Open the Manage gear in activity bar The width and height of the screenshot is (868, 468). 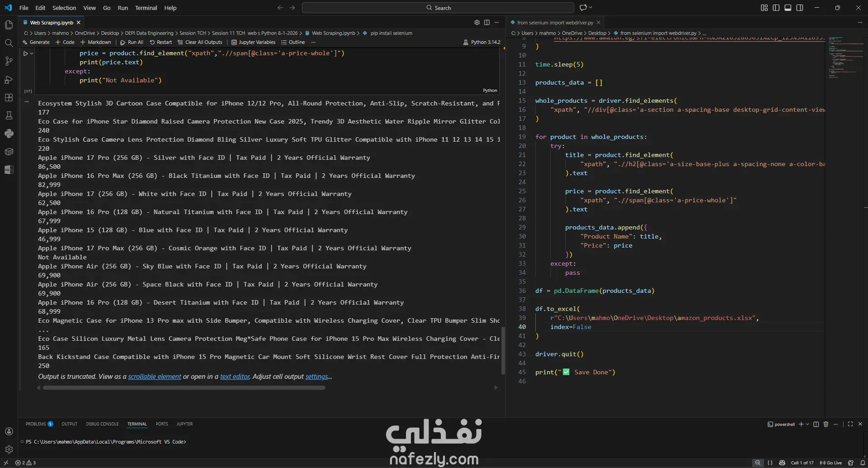(9, 449)
